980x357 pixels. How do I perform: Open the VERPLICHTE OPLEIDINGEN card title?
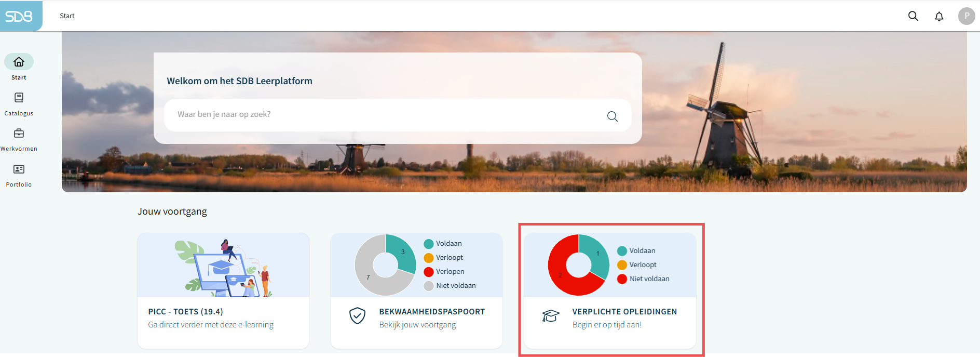[624, 312]
